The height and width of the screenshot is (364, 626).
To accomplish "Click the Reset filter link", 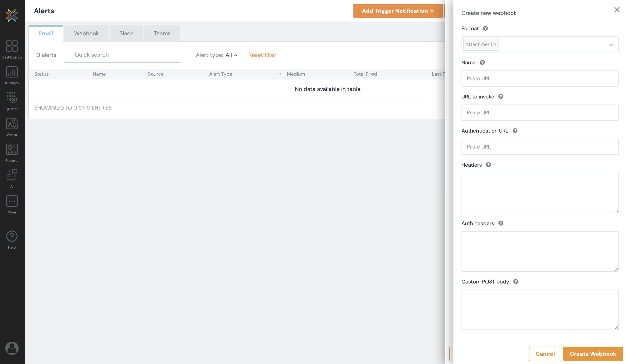I will (x=262, y=55).
